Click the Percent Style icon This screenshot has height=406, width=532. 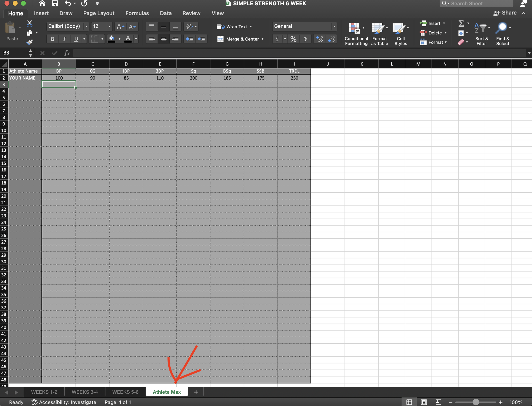coord(293,39)
